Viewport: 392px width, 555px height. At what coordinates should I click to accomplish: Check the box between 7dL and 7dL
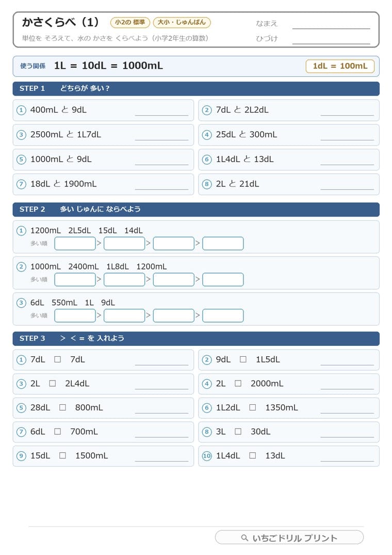[x=58, y=359]
